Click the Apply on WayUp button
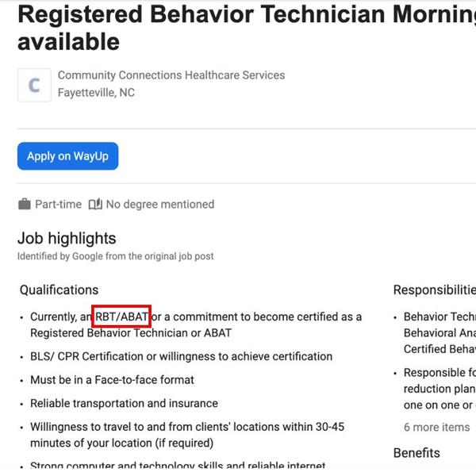This screenshot has height=472, width=476. pos(67,156)
